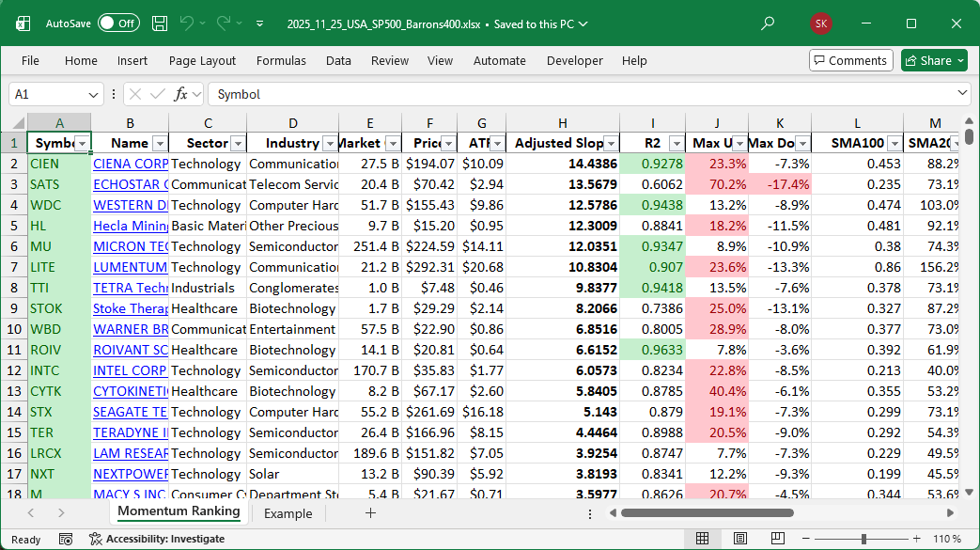Open the CIENA CORP hyperlink

coord(130,164)
